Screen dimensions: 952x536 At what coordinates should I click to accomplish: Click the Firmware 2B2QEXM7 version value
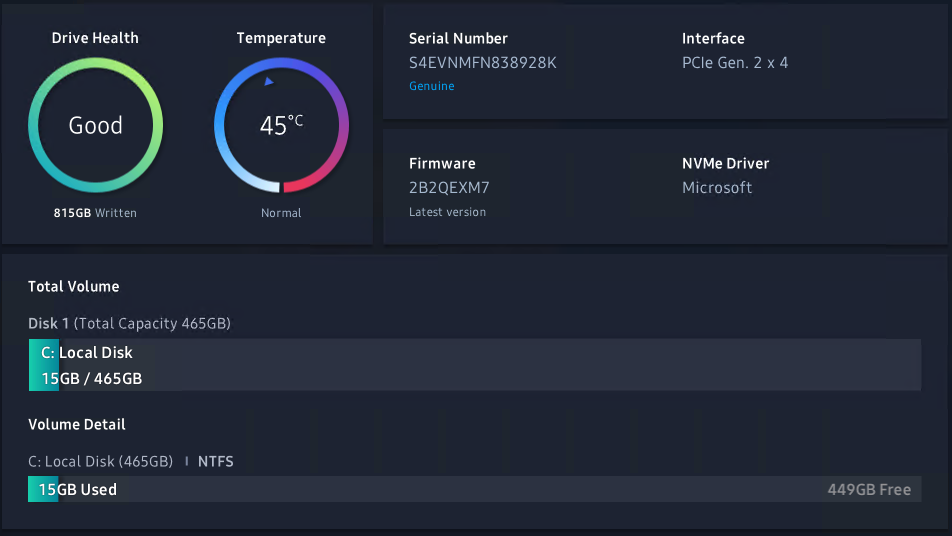tap(449, 188)
